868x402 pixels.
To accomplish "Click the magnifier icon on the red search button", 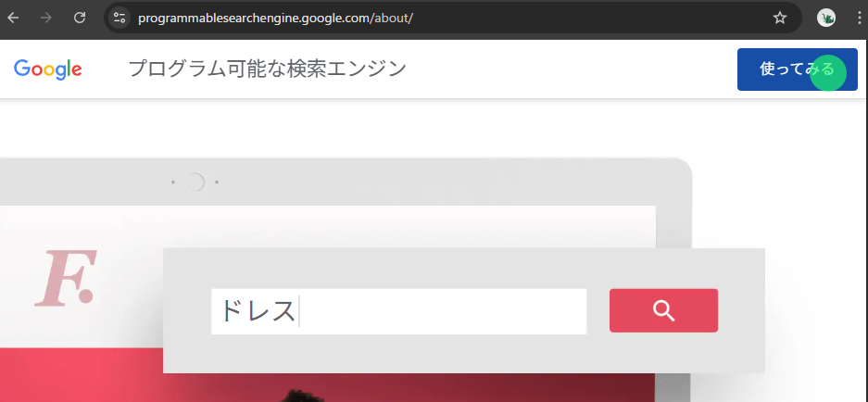I will tap(663, 310).
